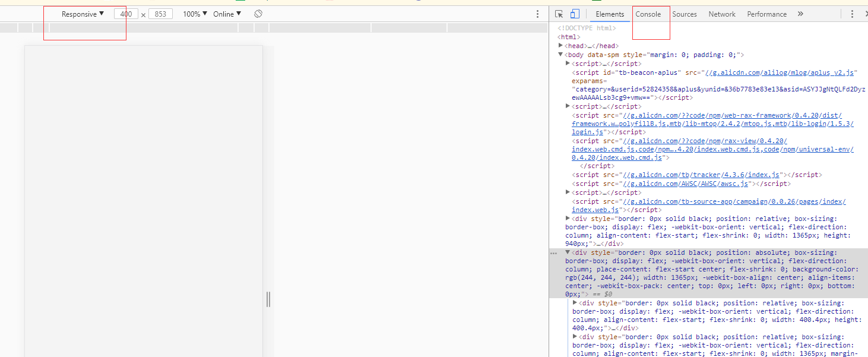Click the rotate screen orientation icon
Screen dimensions: 868x357
tap(258, 14)
